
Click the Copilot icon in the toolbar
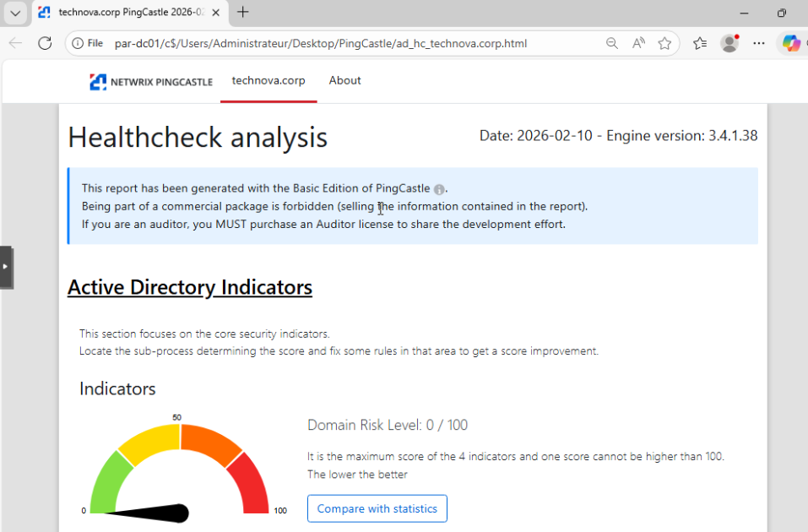(x=792, y=43)
